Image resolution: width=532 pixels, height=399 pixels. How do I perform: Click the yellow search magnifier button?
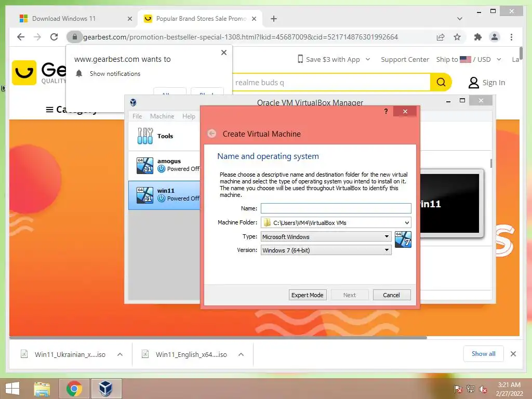point(441,82)
